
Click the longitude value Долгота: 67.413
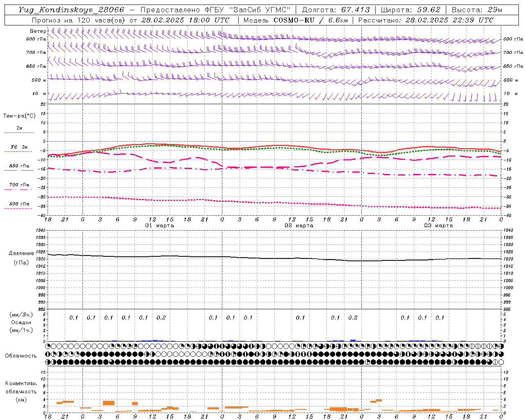click(336, 10)
